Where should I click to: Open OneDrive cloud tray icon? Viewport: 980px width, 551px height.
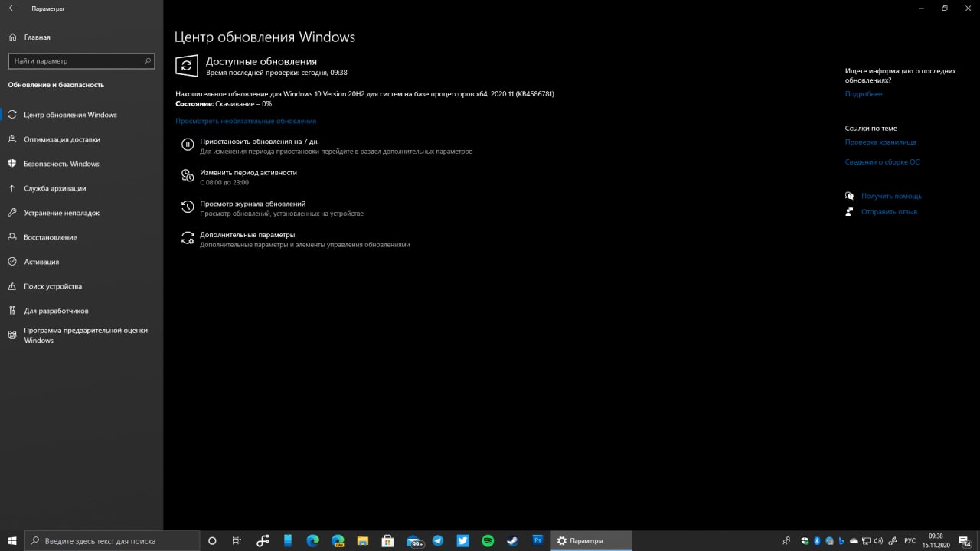tap(854, 540)
